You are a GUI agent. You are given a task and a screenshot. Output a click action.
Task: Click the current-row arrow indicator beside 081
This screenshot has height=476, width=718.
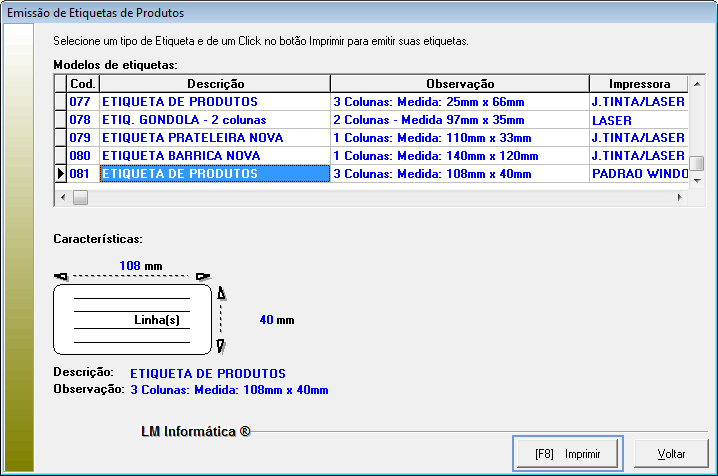tap(60, 174)
